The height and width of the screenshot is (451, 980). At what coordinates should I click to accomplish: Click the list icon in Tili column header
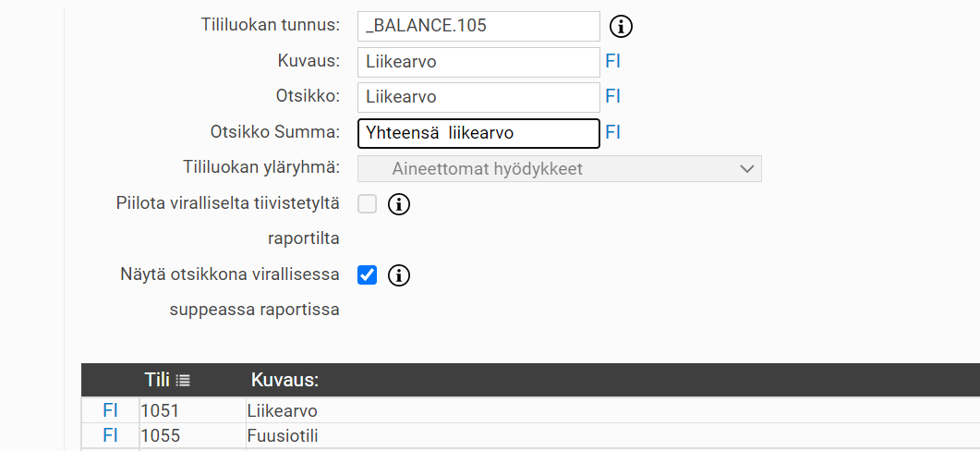click(183, 380)
